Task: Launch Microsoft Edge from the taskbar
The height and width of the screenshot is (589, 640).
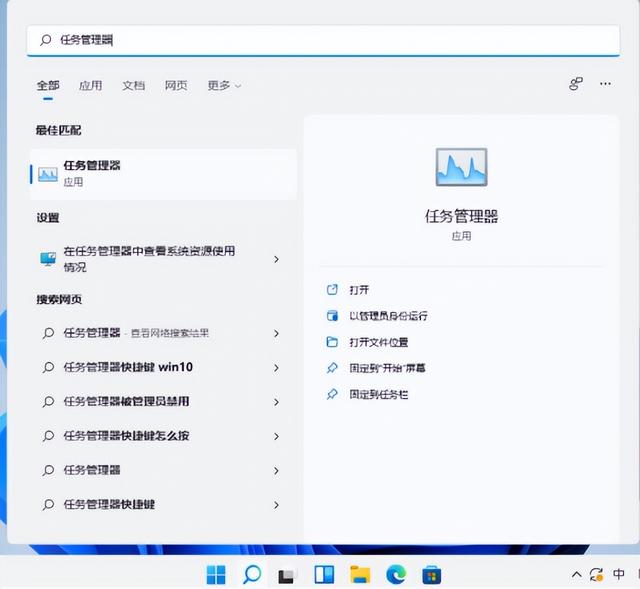Action: coord(396,575)
